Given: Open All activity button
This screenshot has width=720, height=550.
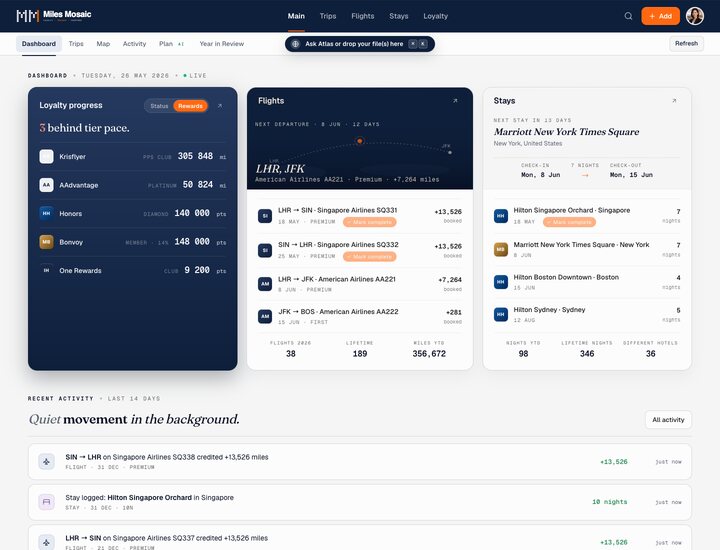Looking at the screenshot, I should [668, 420].
